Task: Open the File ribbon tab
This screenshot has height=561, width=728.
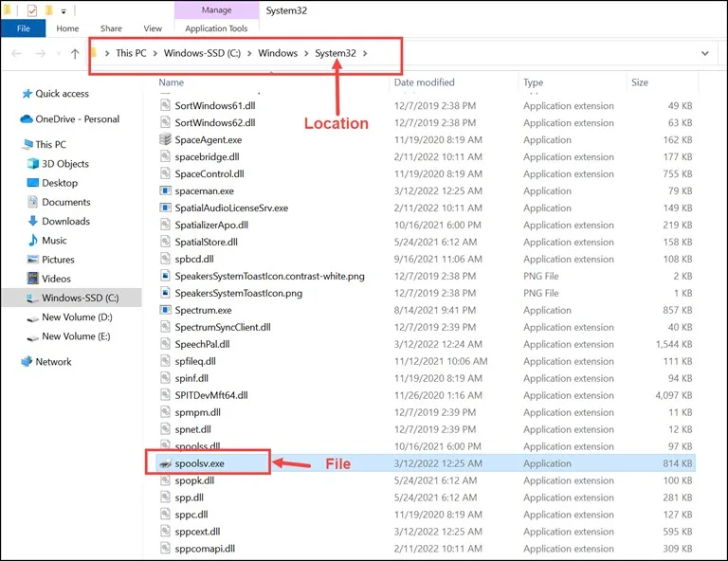Action: click(23, 28)
